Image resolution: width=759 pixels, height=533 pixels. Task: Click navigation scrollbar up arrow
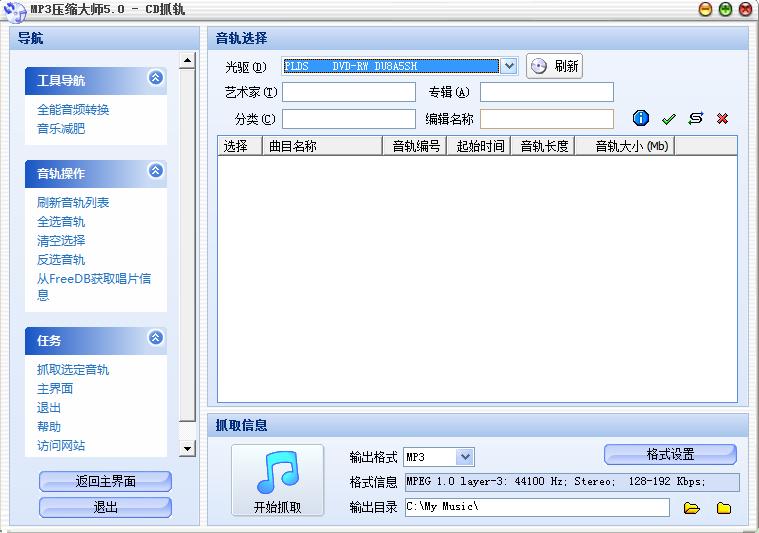pyautogui.click(x=187, y=61)
